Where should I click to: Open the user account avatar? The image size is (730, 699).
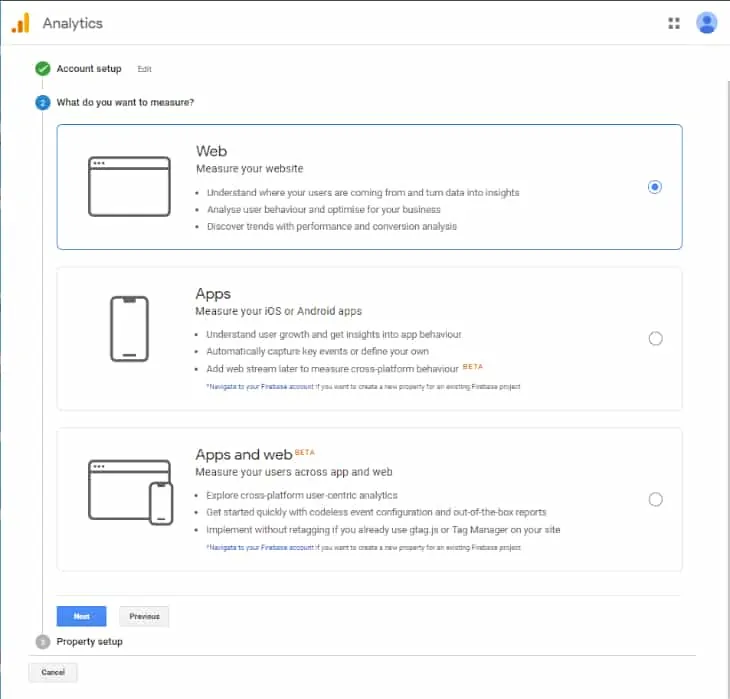point(707,23)
